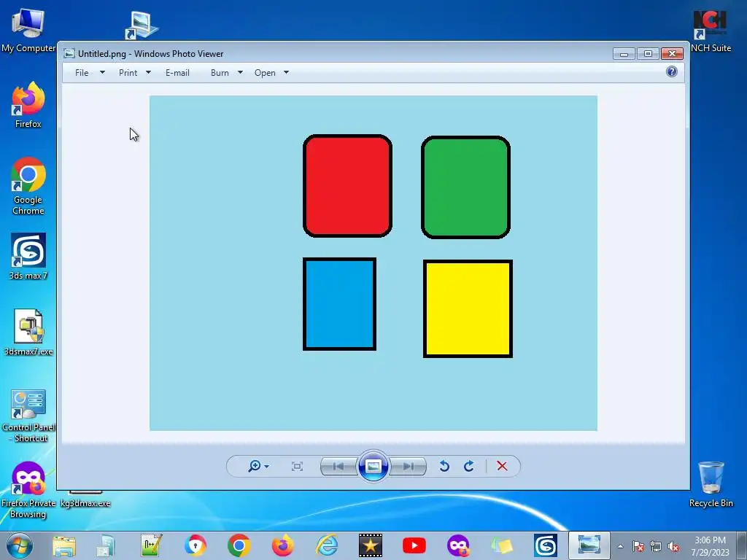This screenshot has width=747, height=560.
Task: Rotate the image counterclockwise
Action: click(x=444, y=466)
